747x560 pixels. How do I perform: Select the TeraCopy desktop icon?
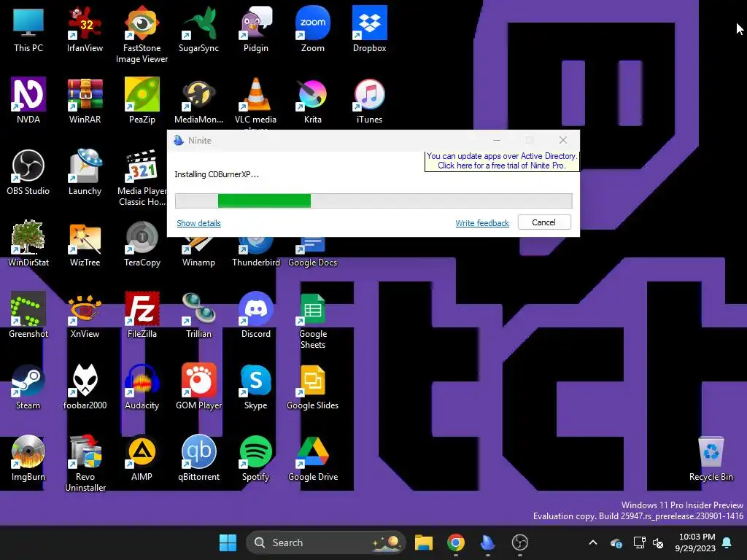click(142, 244)
